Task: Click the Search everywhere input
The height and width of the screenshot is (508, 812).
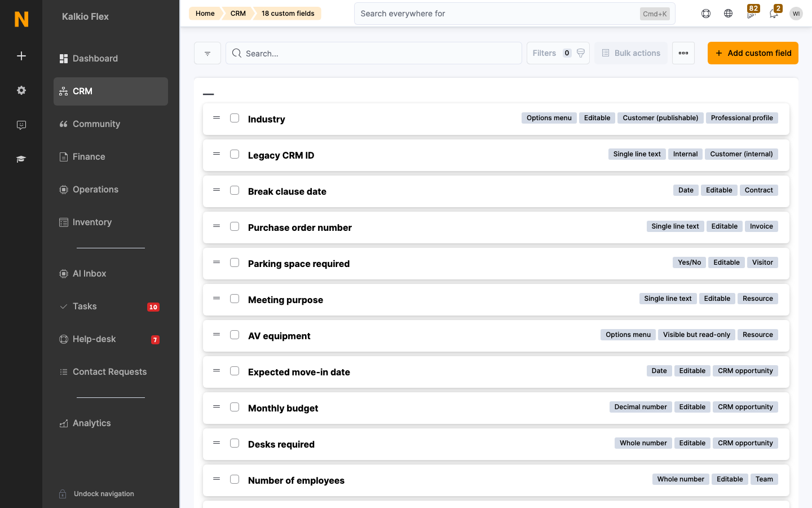Action: (515, 14)
